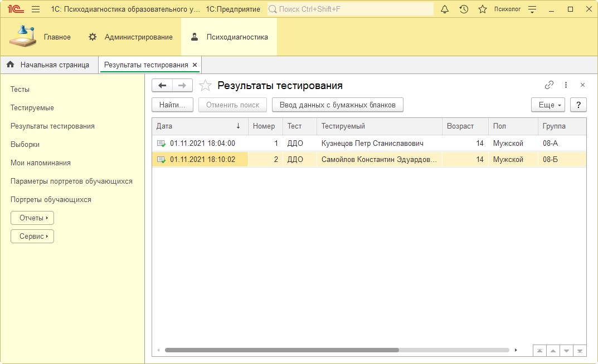Switch to the Администрирование section
Viewport: 598px width, 364px height.
[x=131, y=37]
